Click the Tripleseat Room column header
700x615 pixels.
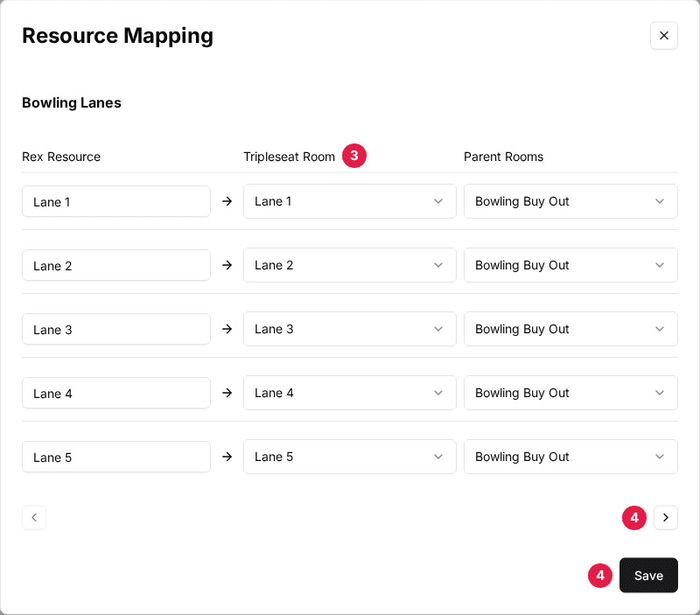pyautogui.click(x=289, y=157)
